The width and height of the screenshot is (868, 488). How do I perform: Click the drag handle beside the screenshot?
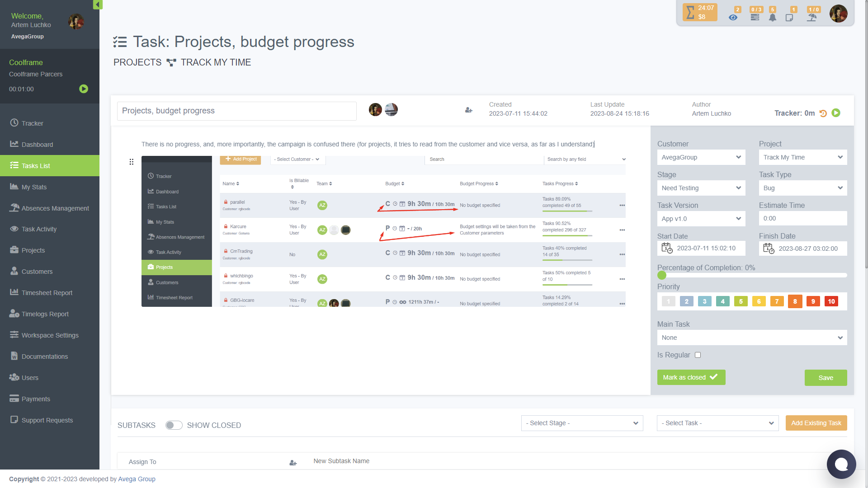click(x=131, y=162)
